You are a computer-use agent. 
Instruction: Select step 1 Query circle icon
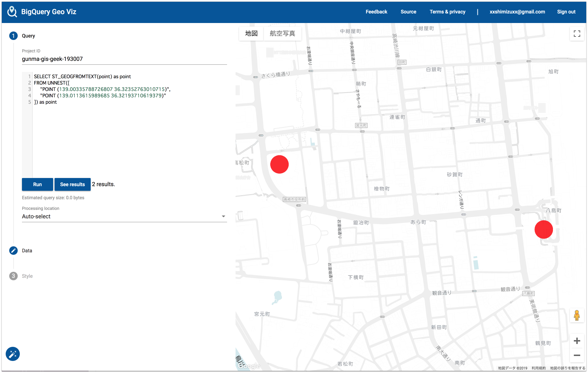point(13,36)
